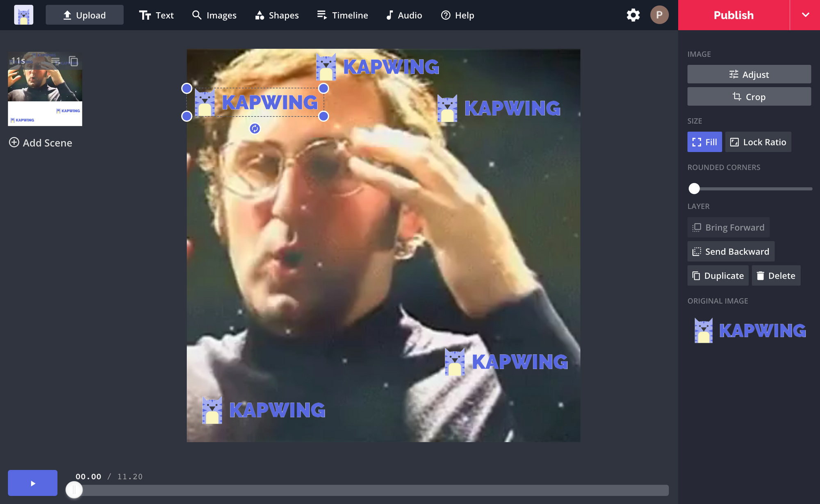Click the Publish button
The image size is (820, 504).
[x=733, y=15]
